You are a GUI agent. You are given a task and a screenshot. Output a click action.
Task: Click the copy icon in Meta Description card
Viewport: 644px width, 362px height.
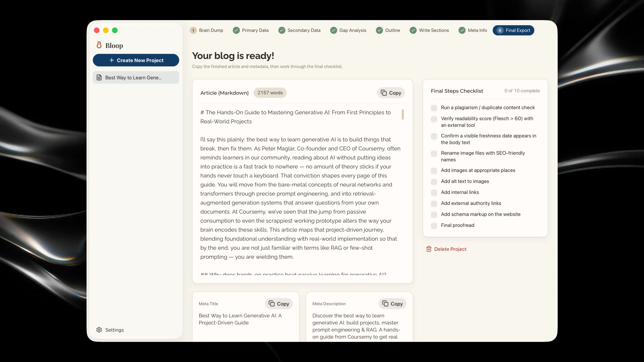pos(385,303)
